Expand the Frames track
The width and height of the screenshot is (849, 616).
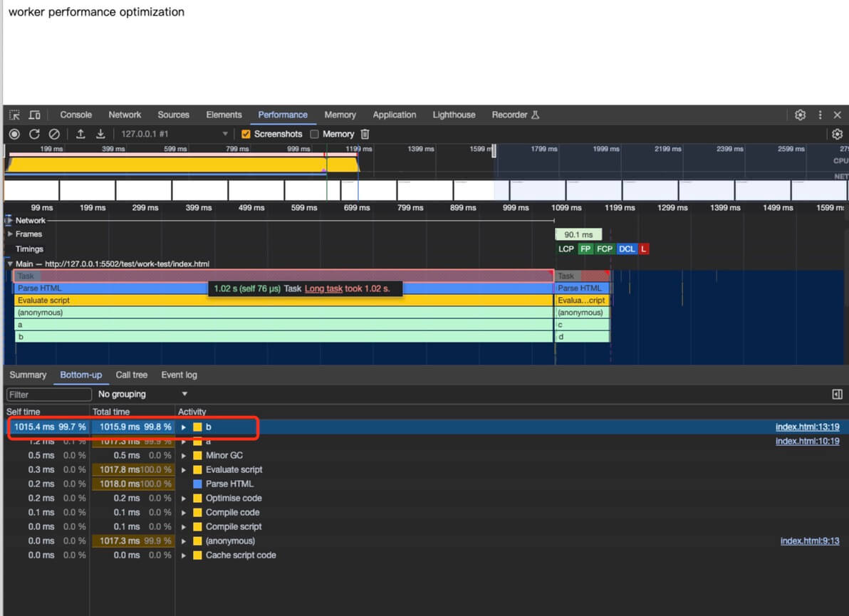tap(10, 234)
